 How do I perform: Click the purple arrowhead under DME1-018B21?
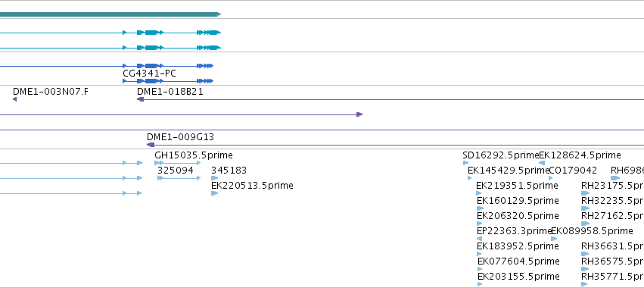(140, 99)
